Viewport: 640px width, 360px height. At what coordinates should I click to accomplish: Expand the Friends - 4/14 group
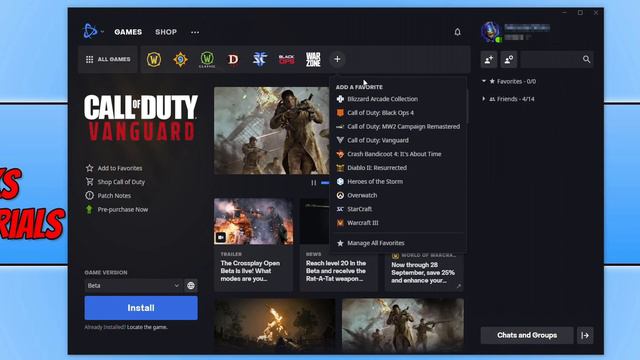tap(484, 99)
